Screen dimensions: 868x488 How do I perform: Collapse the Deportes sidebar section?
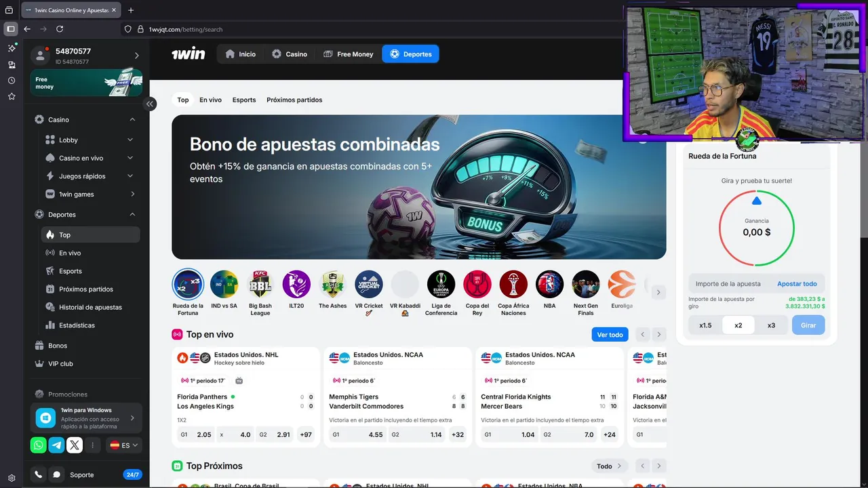(132, 214)
